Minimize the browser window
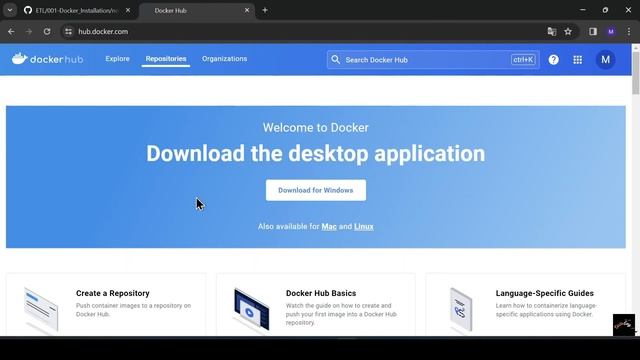The width and height of the screenshot is (640, 360). 583,10
